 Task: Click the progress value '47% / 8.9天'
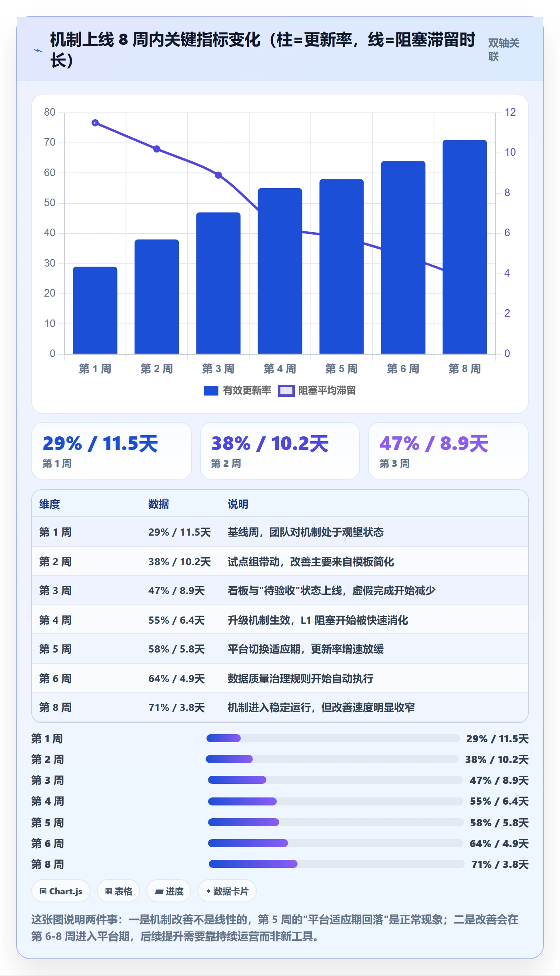(499, 780)
